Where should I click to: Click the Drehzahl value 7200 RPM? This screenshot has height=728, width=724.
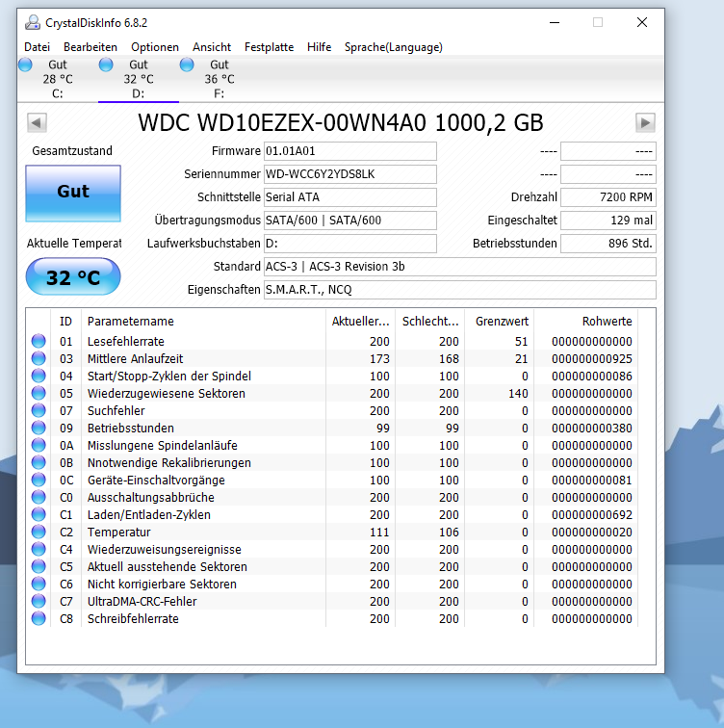coord(608,197)
